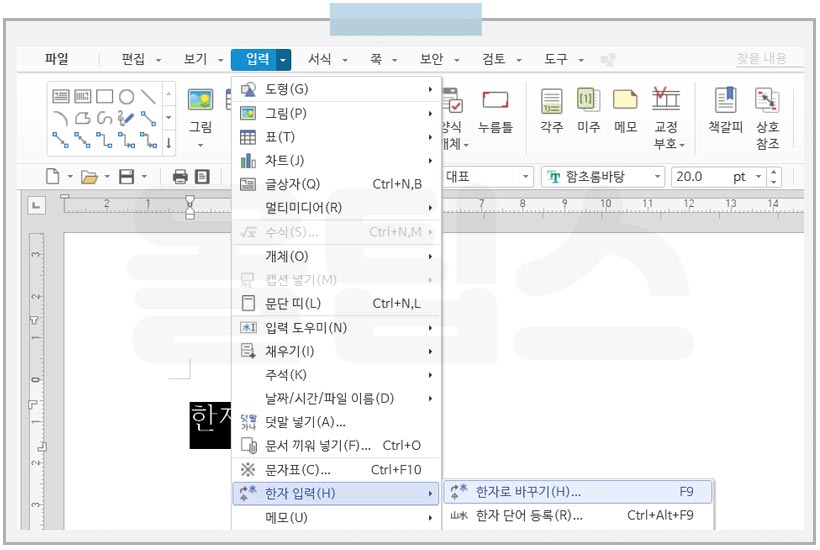This screenshot has width=820, height=550.
Task: Select the rectangle shape tool
Action: (105, 96)
